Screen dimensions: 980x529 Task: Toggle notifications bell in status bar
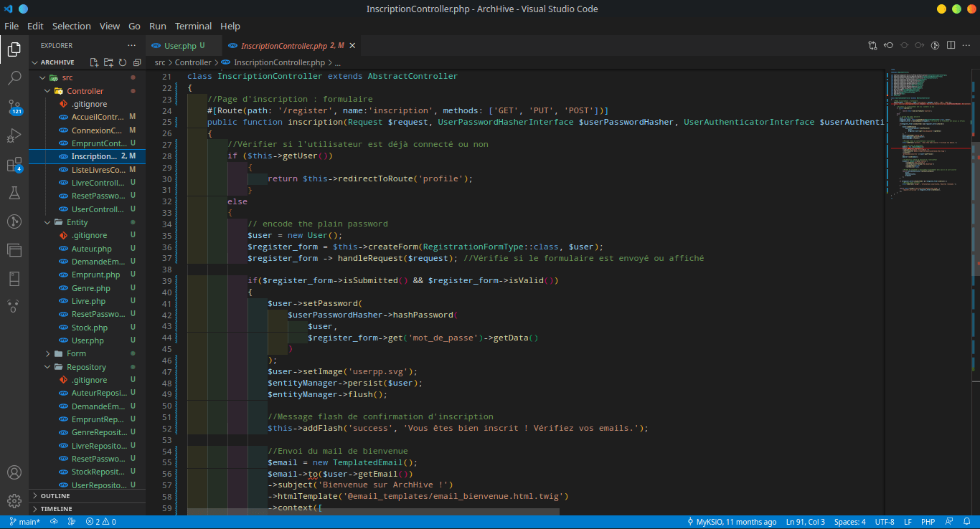[x=968, y=522]
